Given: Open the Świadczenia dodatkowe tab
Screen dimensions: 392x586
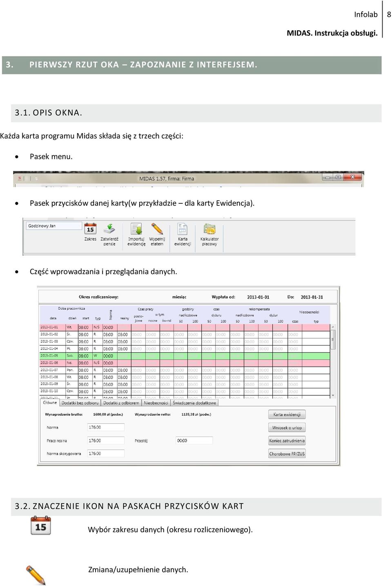Looking at the screenshot, I should (x=194, y=403).
